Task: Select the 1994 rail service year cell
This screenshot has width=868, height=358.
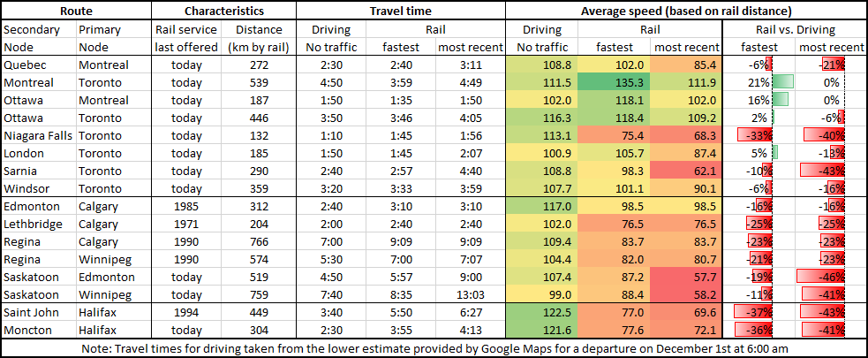Action: click(186, 313)
